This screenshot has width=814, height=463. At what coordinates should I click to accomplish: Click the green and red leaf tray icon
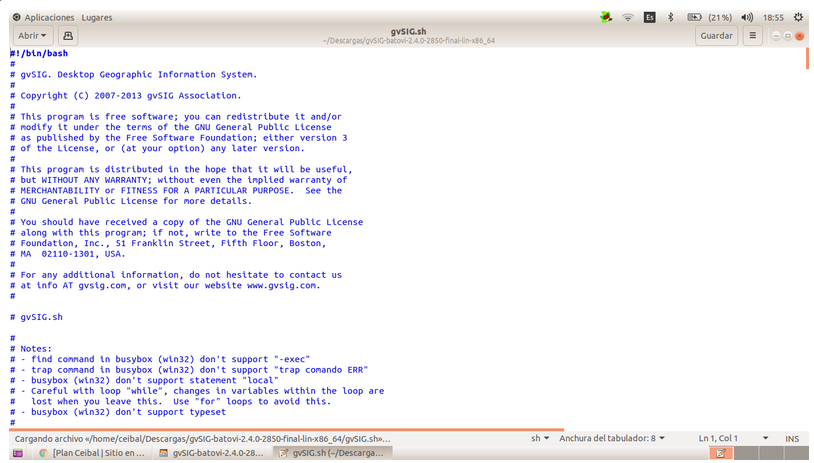pyautogui.click(x=606, y=18)
